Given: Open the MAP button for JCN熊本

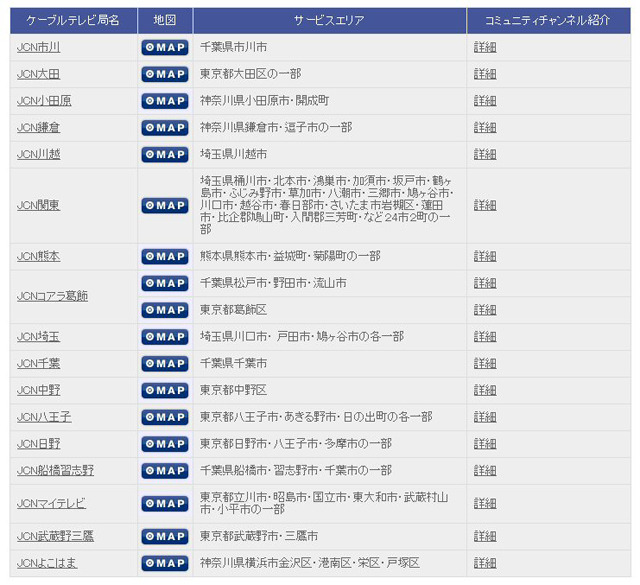Looking at the screenshot, I should (x=165, y=256).
